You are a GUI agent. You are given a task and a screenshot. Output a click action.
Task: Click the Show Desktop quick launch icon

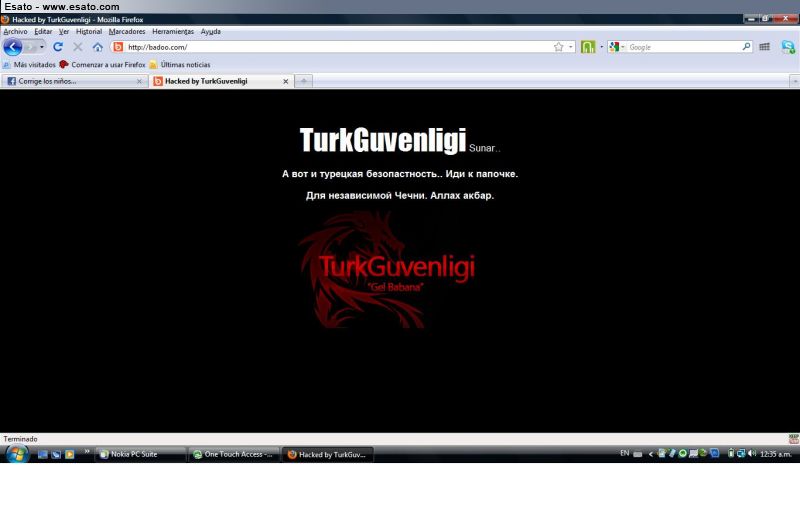point(43,454)
